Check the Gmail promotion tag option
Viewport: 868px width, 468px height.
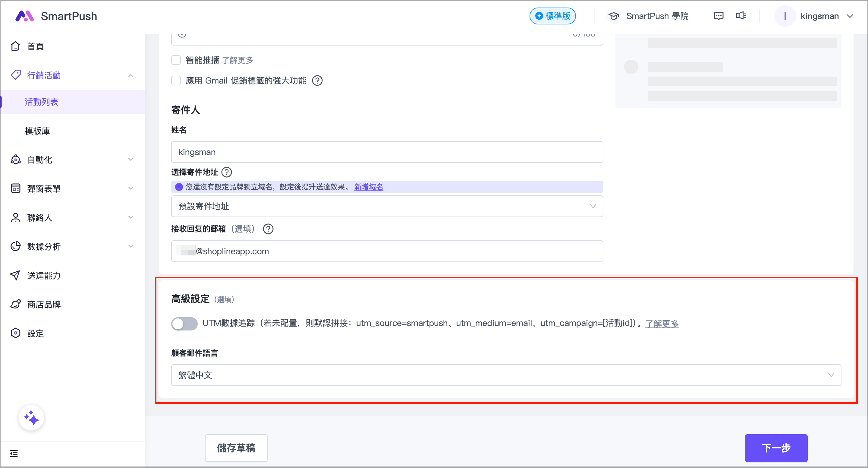176,81
